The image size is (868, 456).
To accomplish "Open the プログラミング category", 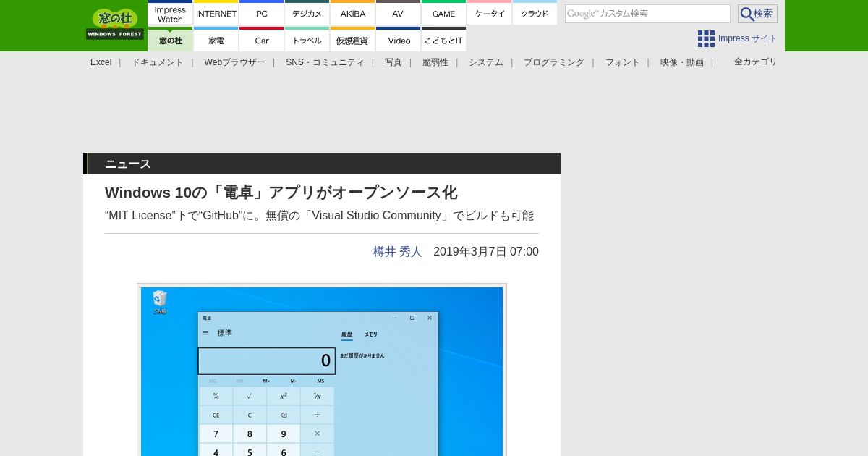I will (554, 62).
